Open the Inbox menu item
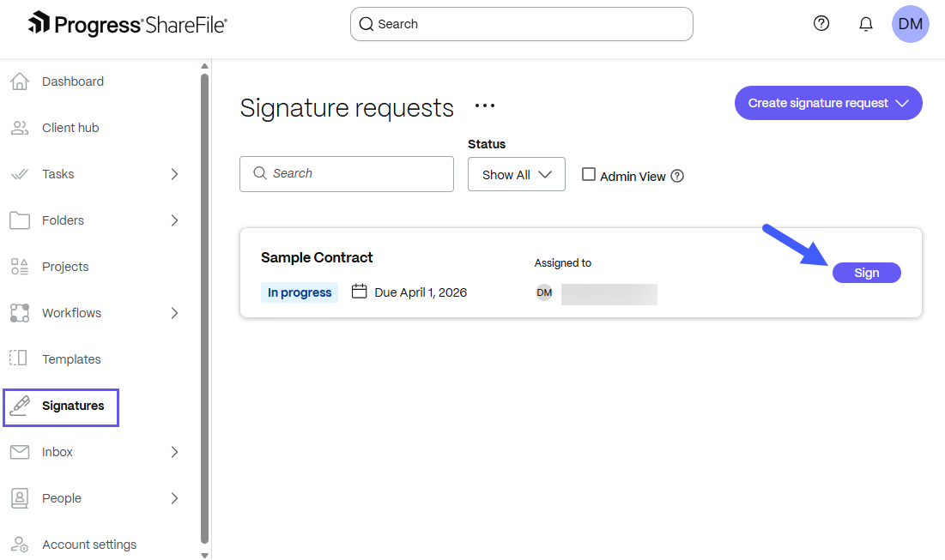Screen dimensions: 945x560 click(57, 451)
